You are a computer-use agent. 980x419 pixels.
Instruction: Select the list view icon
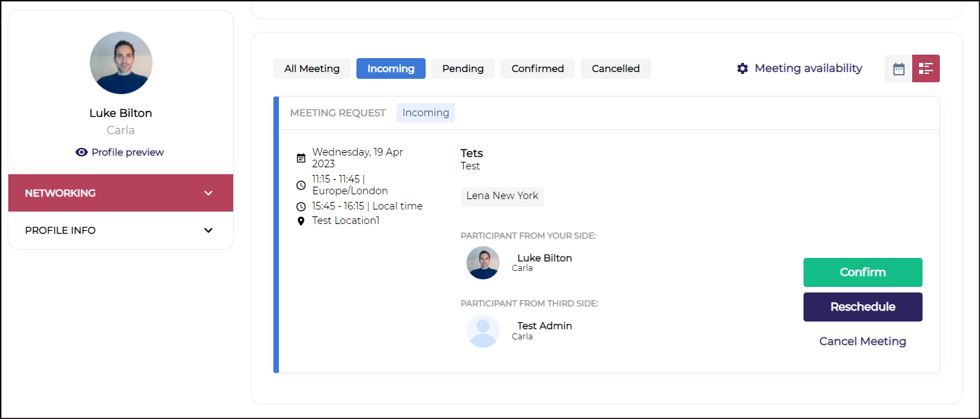click(x=926, y=68)
